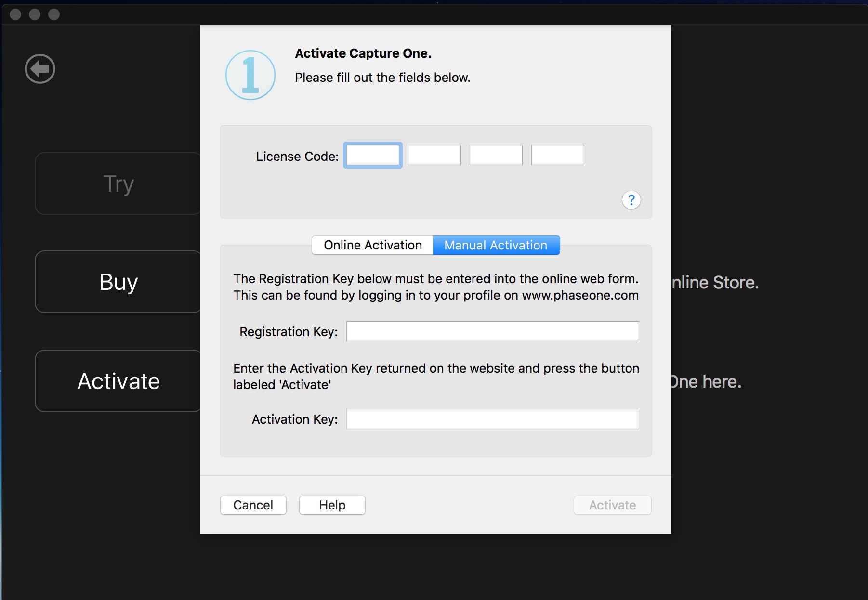Viewport: 868px width, 600px height.
Task: Click the fourth License Code field
Action: click(x=558, y=155)
